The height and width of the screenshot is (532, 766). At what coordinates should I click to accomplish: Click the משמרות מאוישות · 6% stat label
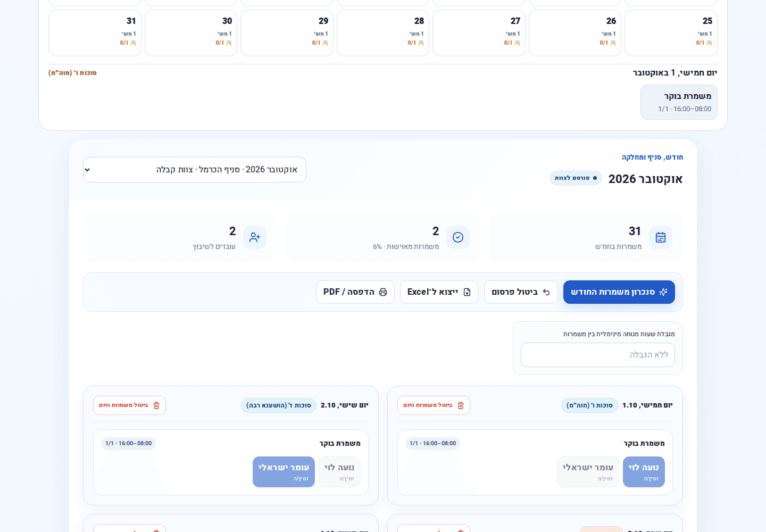(x=406, y=247)
